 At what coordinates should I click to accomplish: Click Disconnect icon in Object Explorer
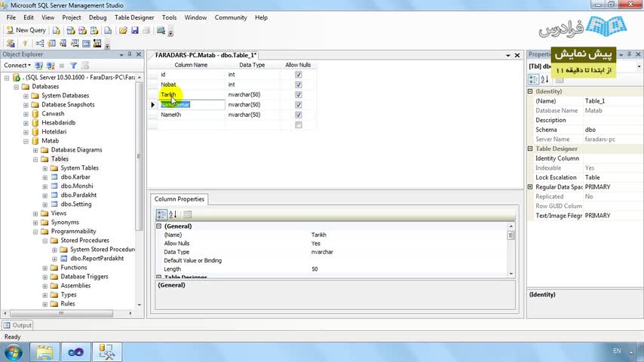coord(51,66)
